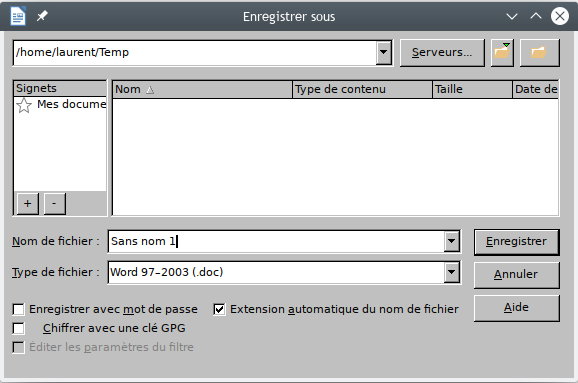Viewport: 578px width, 383px height.
Task: Click the Writer document icon in title bar
Action: tap(18, 16)
